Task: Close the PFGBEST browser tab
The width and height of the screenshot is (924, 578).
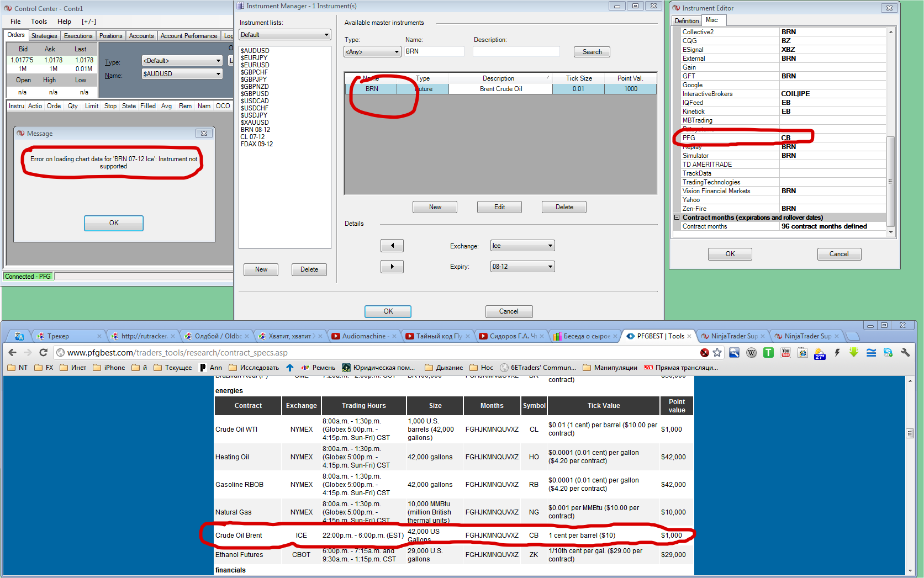Action: click(x=689, y=336)
